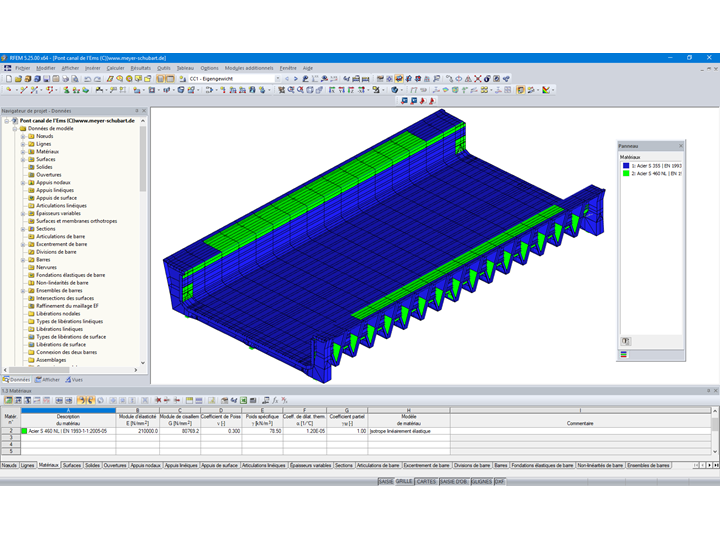The width and height of the screenshot is (720, 540).
Task: Open the Calculer menu
Action: tap(115, 68)
